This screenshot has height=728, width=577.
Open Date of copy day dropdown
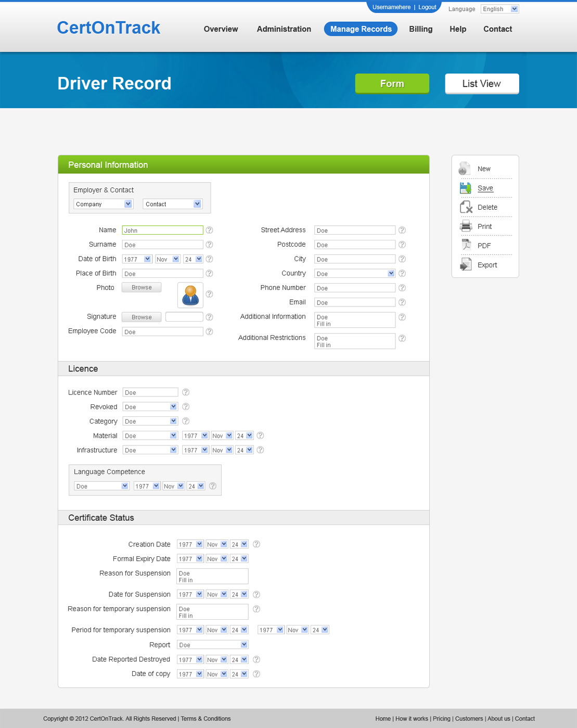pos(239,674)
